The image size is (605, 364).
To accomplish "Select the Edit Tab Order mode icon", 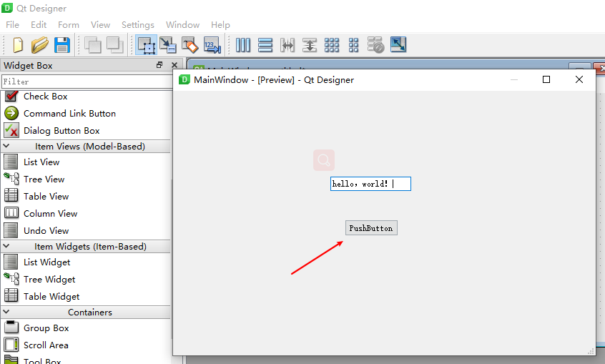I will 212,45.
